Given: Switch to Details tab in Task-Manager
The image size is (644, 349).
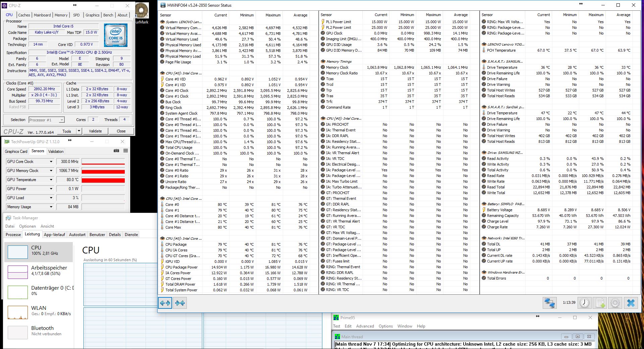Looking at the screenshot, I should [115, 235].
